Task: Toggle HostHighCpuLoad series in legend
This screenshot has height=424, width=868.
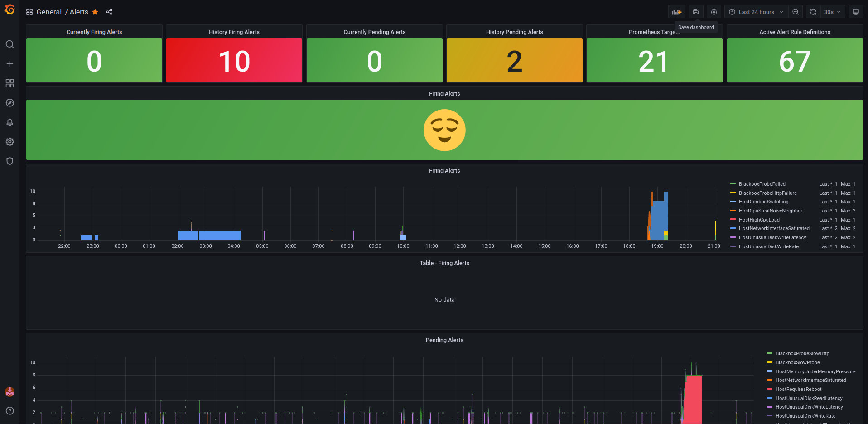Action: click(x=759, y=220)
